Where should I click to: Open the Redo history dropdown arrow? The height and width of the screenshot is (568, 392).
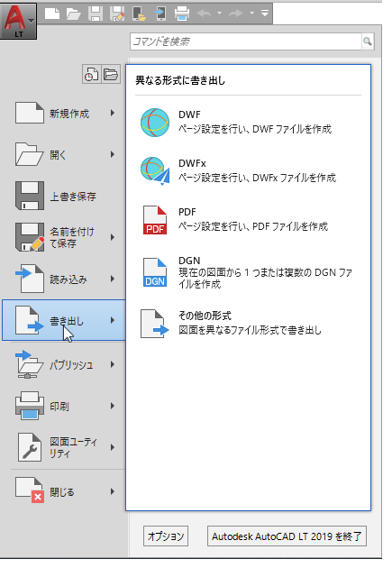tap(251, 14)
